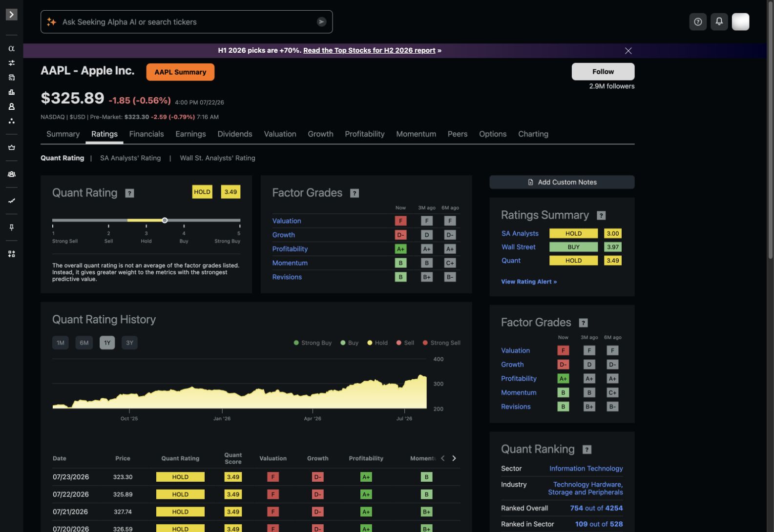This screenshot has width=774, height=532.
Task: Open Revisions link in main Factor Grades
Action: point(287,277)
